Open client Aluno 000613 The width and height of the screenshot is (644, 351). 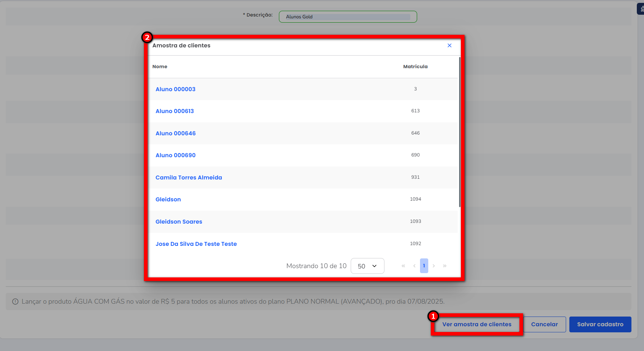point(174,111)
